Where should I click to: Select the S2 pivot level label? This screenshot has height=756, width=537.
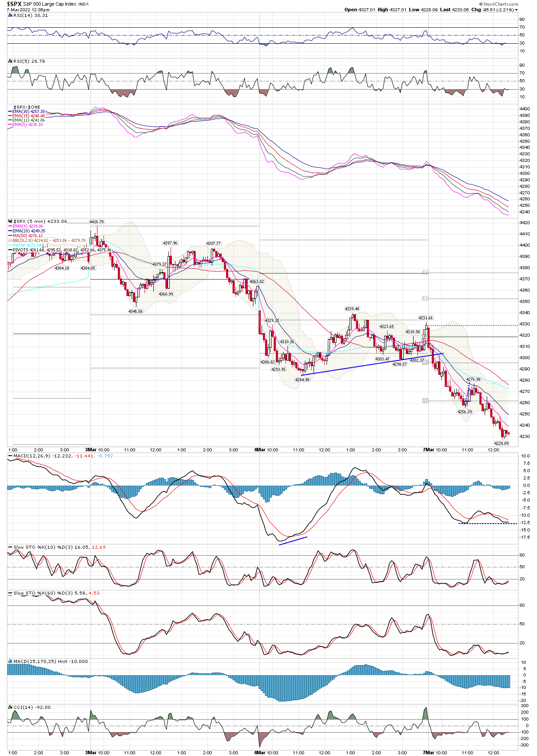coord(425,401)
